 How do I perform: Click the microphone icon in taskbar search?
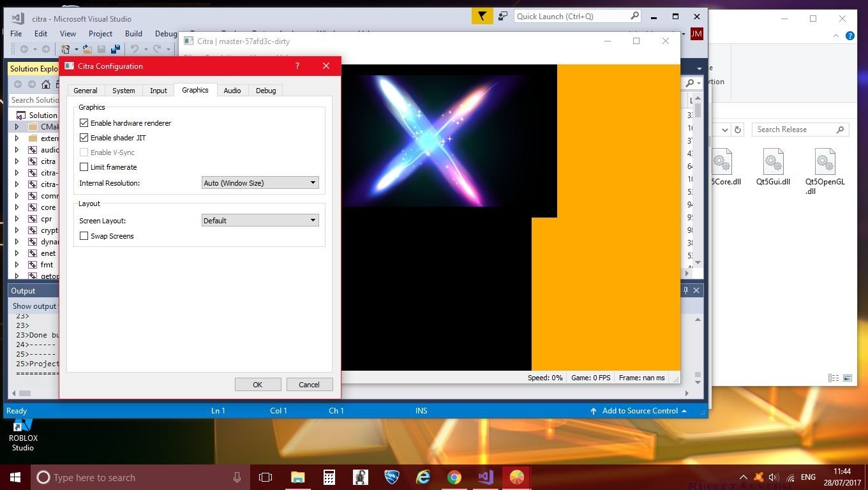237,477
